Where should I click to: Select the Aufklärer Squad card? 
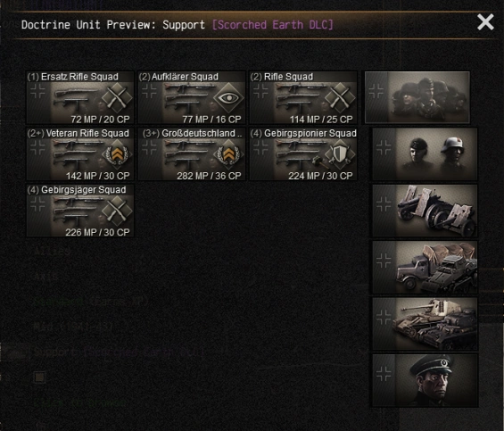pos(192,97)
